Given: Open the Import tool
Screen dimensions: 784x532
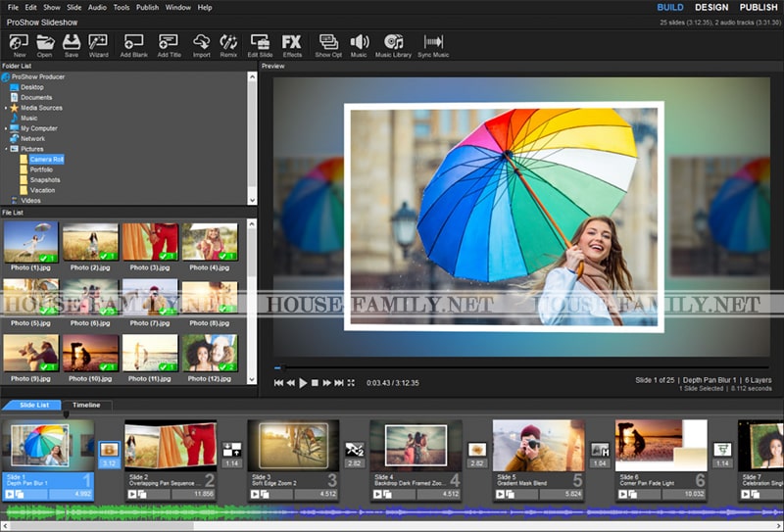Looking at the screenshot, I should click(202, 45).
